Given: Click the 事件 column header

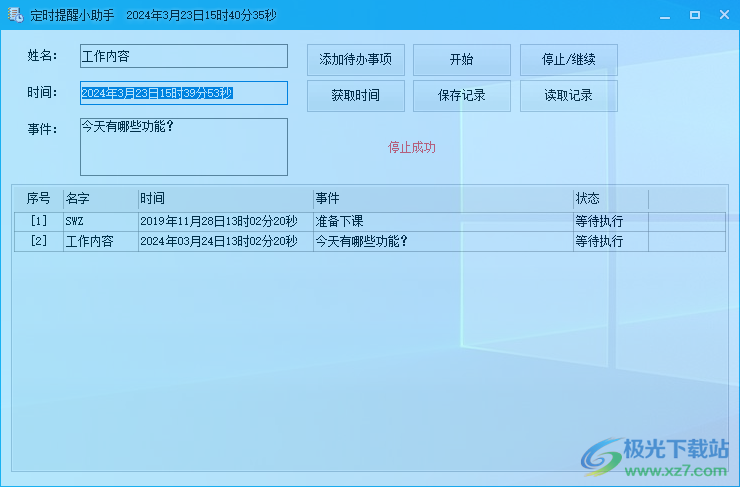Looking at the screenshot, I should tap(443, 199).
